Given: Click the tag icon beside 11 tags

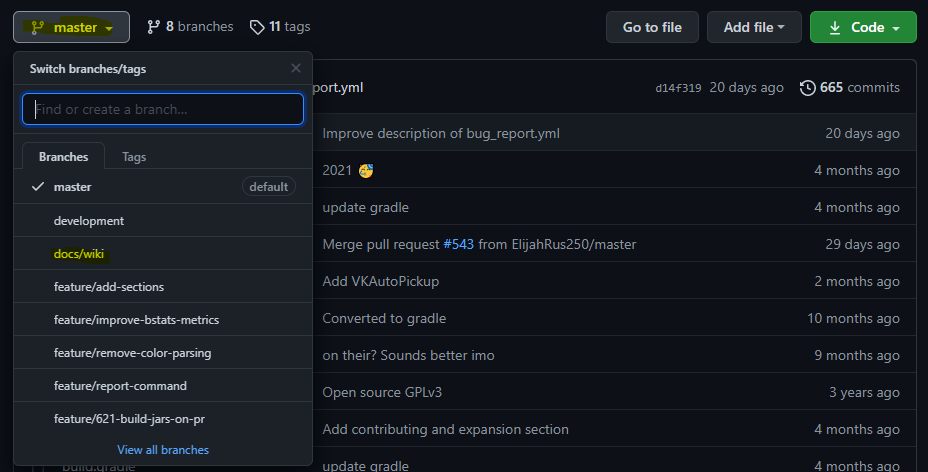Looking at the screenshot, I should (257, 27).
